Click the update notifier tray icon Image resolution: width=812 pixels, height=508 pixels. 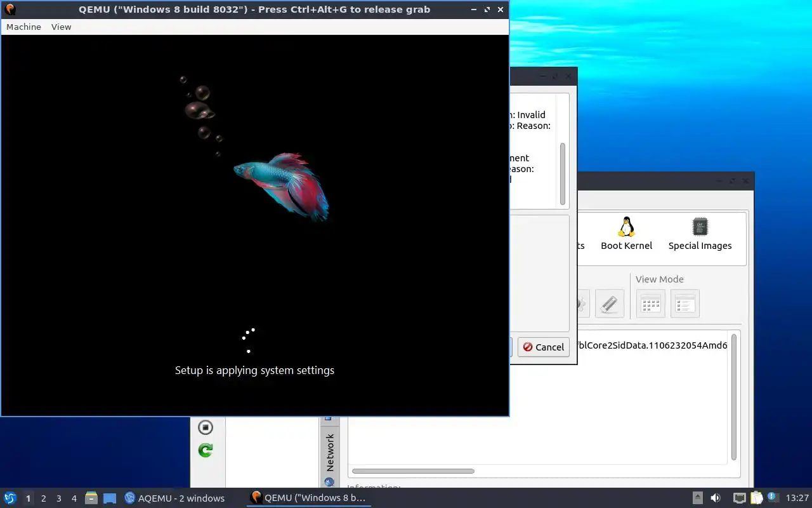(x=773, y=498)
